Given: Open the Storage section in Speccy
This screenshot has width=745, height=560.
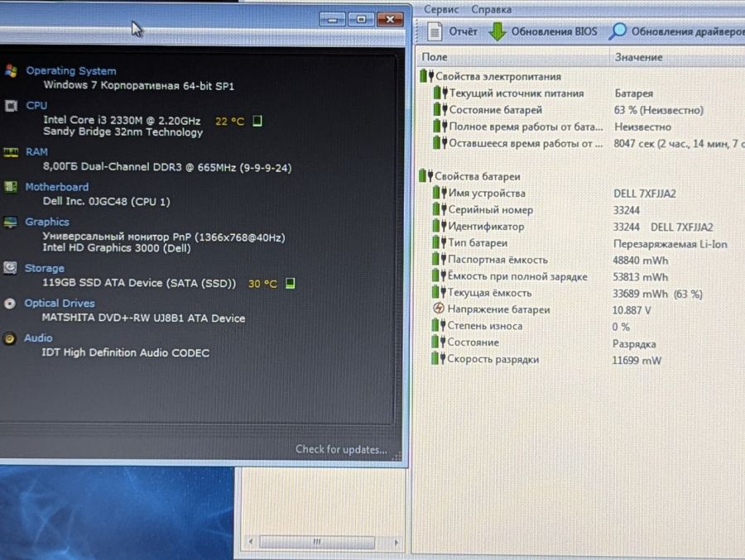Looking at the screenshot, I should 44,268.
